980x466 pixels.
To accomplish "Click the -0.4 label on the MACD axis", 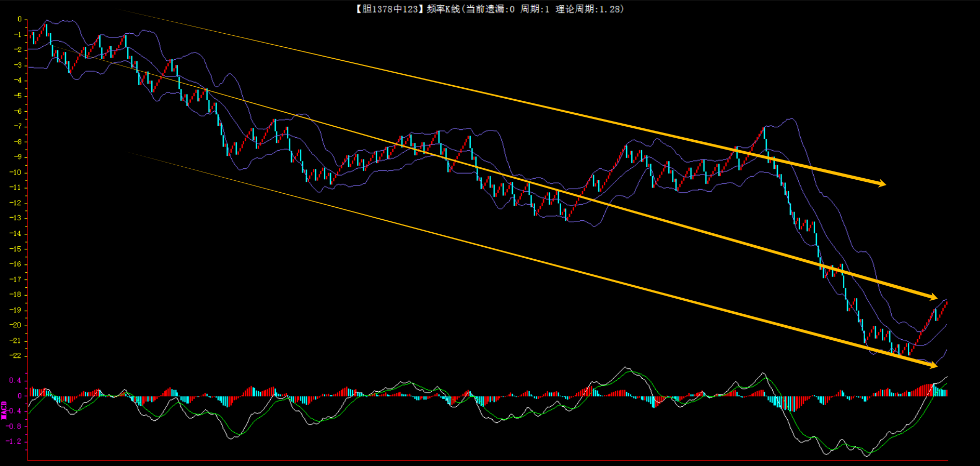I will (14, 411).
